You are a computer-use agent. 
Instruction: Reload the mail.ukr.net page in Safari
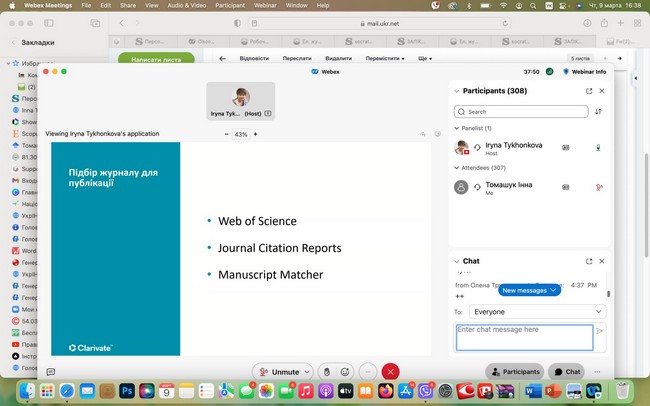pyautogui.click(x=505, y=23)
